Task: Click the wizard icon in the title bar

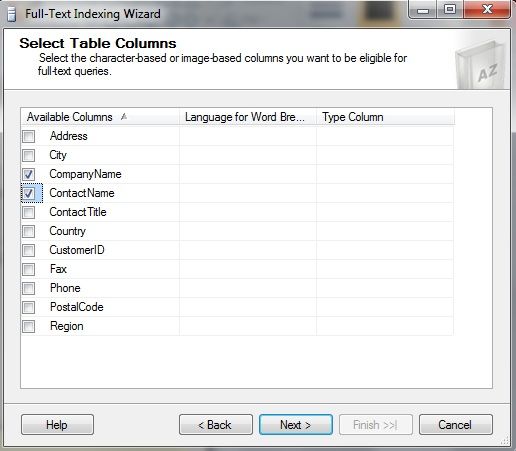Action: (12, 14)
